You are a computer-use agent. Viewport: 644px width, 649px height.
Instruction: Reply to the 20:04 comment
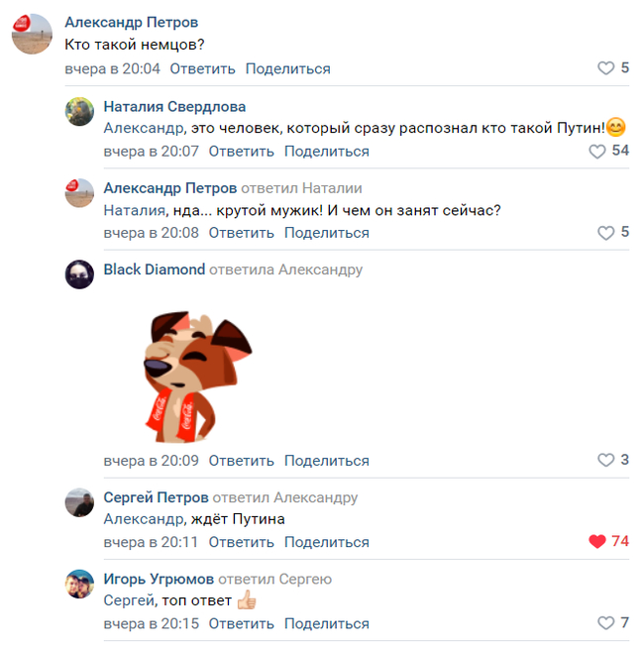click(x=202, y=68)
